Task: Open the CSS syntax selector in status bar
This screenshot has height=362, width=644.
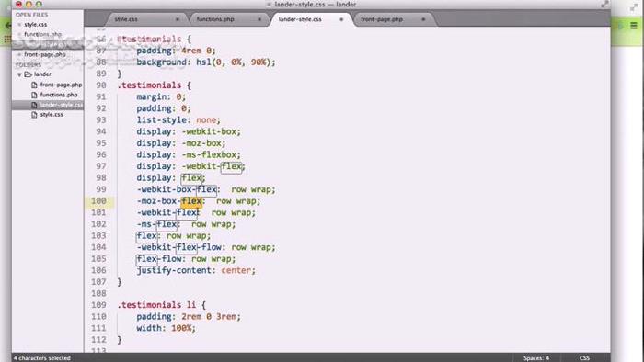Action: (584, 358)
